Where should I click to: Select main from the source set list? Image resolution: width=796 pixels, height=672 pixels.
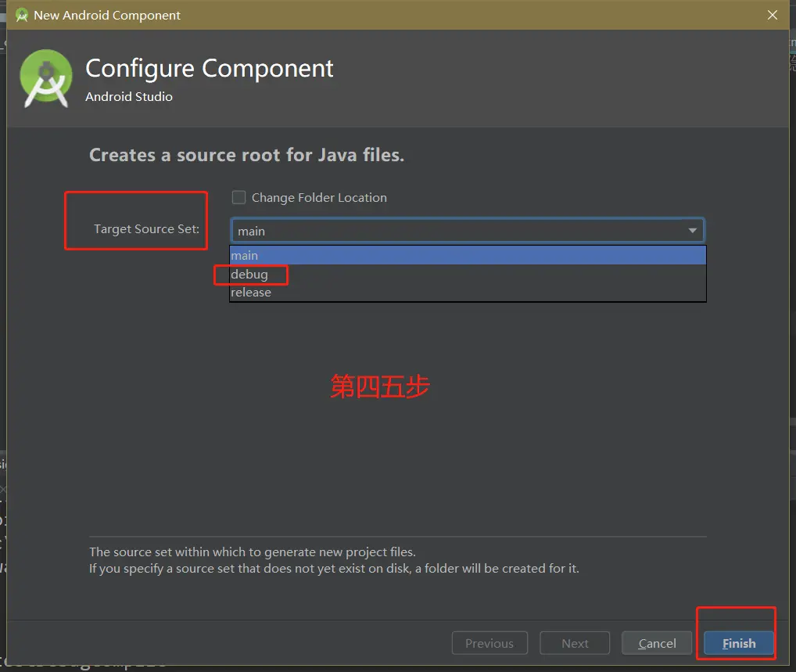[468, 256]
